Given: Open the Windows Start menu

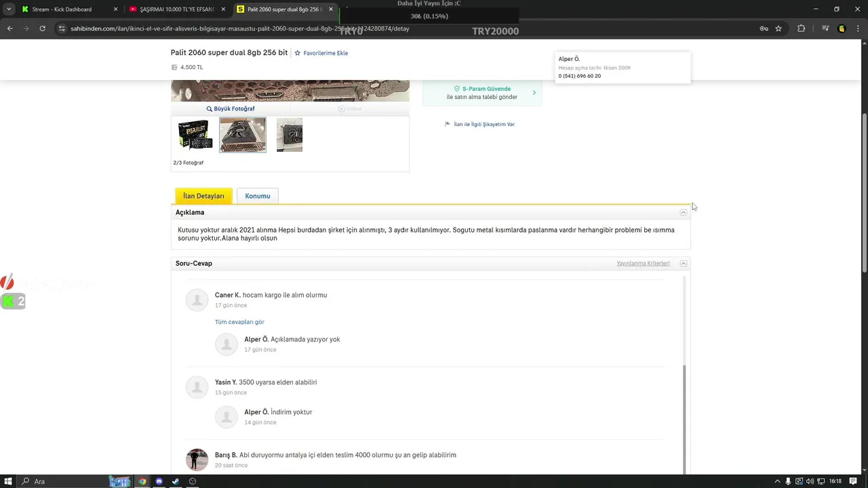Looking at the screenshot, I should tap(9, 481).
